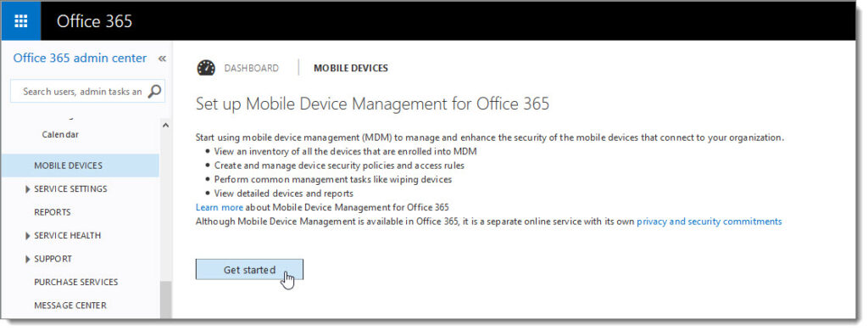Click the MOBILE DEVICES breadcrumb
The width and height of the screenshot is (868, 331).
[351, 68]
